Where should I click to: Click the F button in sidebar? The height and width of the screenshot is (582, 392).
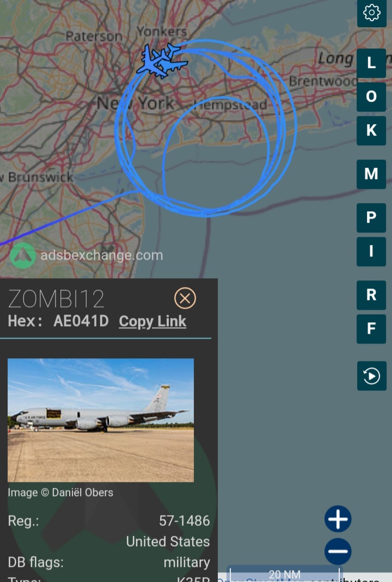click(371, 329)
